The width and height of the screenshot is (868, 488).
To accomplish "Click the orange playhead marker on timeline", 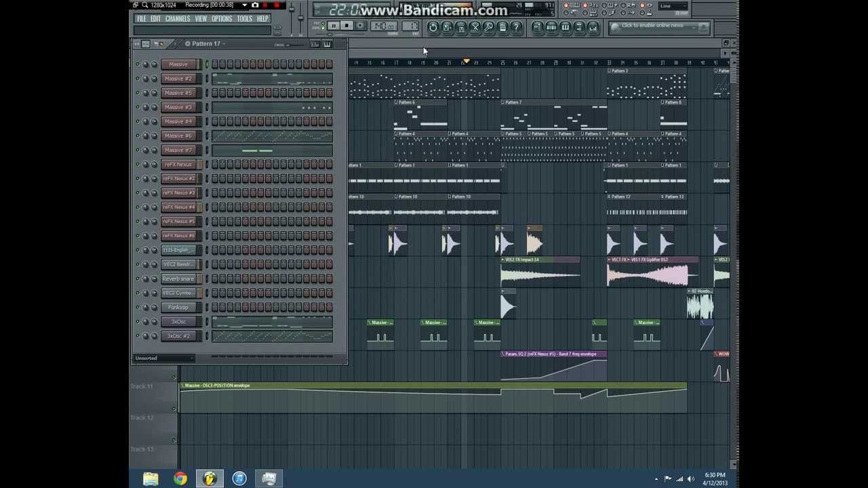I will (466, 62).
